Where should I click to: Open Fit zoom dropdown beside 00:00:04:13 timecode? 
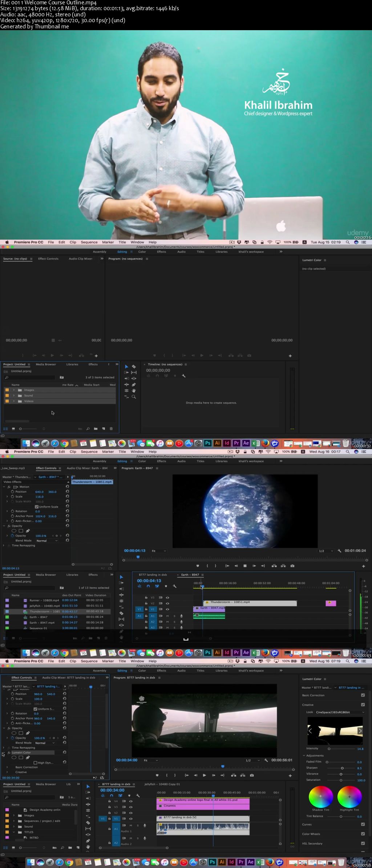pos(159,551)
